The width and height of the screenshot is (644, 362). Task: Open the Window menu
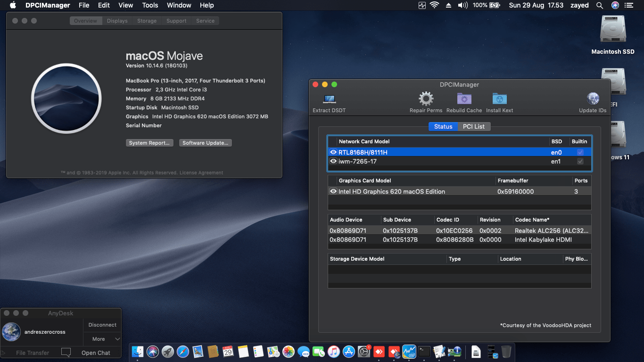[x=179, y=5]
